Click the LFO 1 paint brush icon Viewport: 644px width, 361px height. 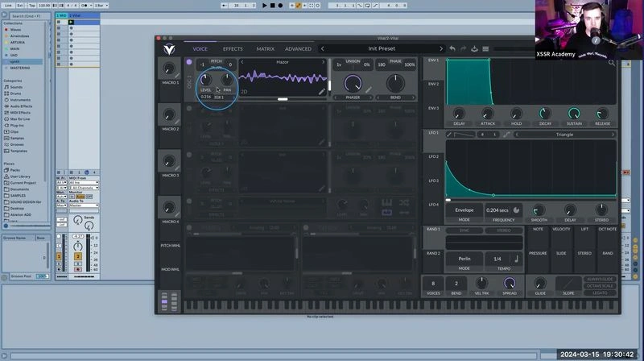(449, 135)
